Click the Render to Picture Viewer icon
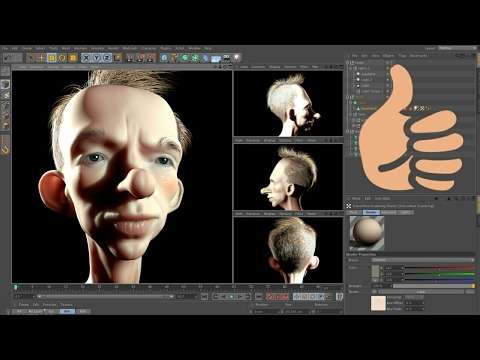The image size is (480, 360). pyautogui.click(x=140, y=58)
